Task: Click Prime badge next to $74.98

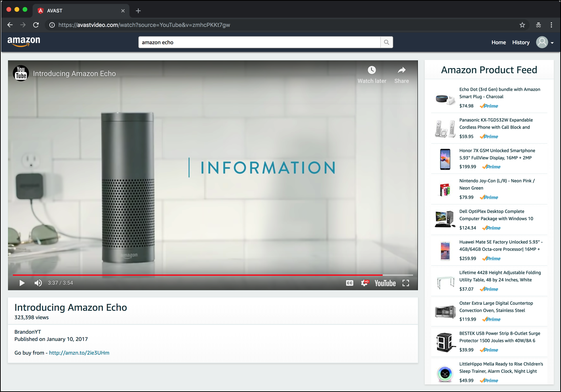Action: 489,106
